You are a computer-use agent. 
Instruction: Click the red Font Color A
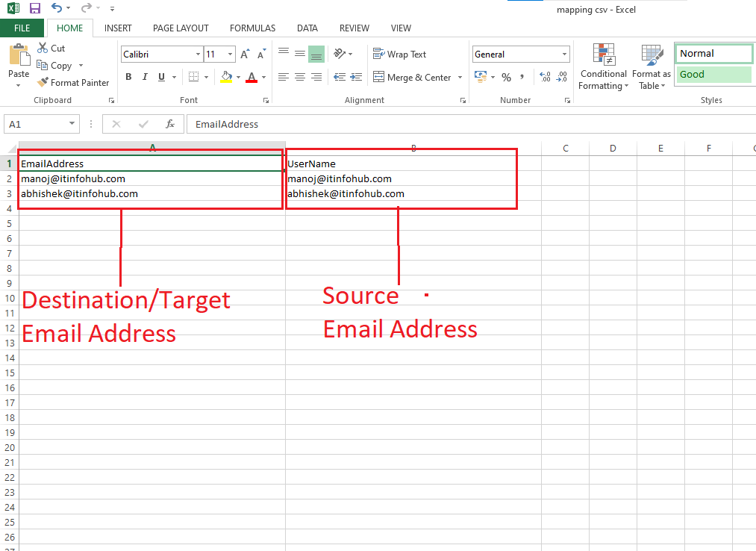pos(252,77)
